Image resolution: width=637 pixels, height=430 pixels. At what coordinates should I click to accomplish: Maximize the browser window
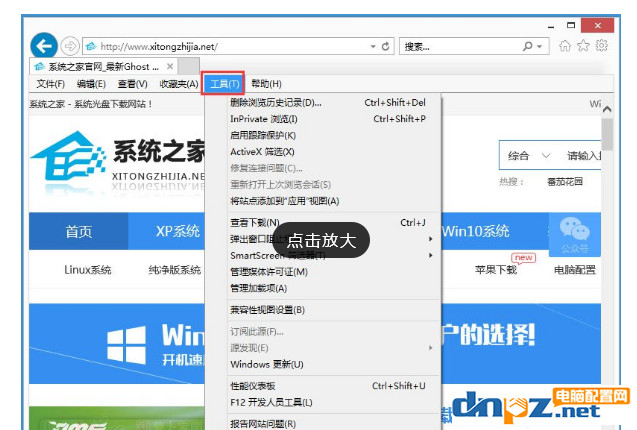[x=571, y=26]
